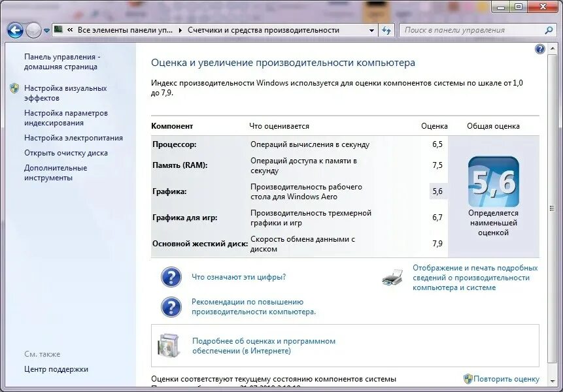Click the 'Графика для игр:' row label

pos(184,218)
